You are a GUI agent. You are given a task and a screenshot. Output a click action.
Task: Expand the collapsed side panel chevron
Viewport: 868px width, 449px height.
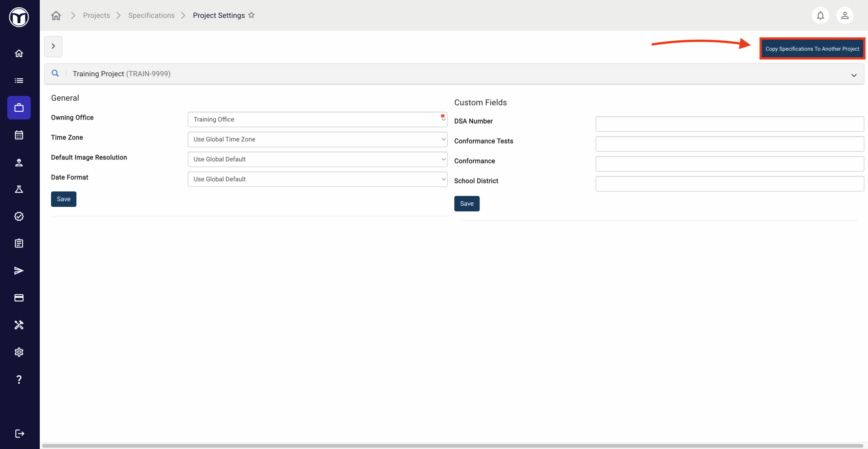(53, 46)
